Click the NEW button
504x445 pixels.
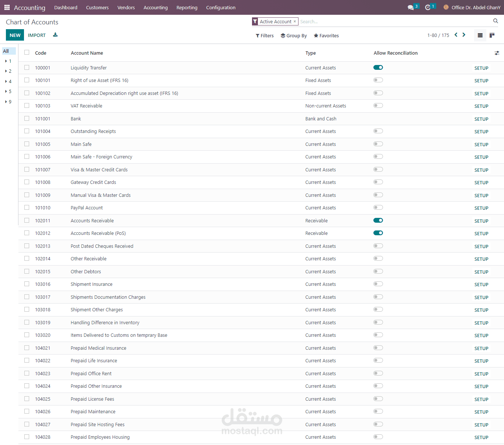(x=15, y=35)
